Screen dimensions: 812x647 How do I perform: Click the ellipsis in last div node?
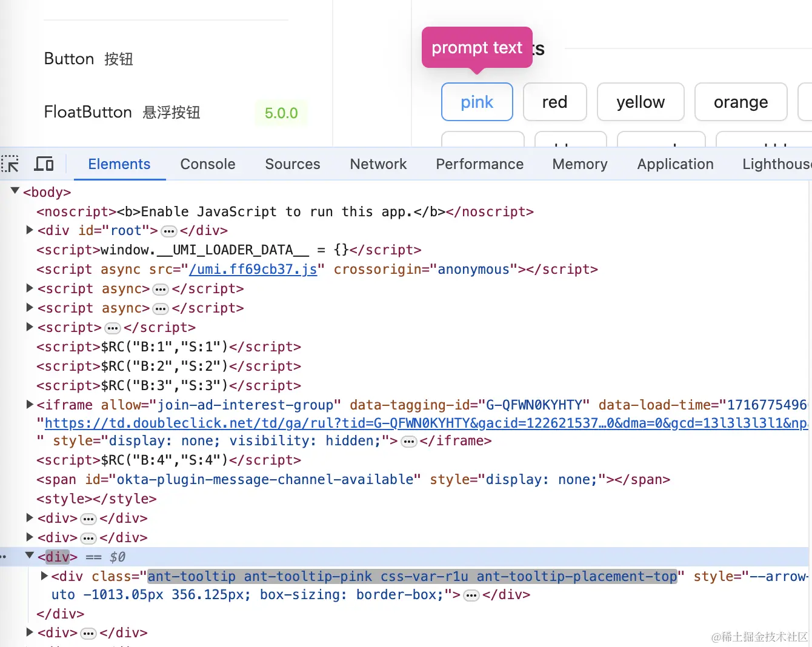88,633
